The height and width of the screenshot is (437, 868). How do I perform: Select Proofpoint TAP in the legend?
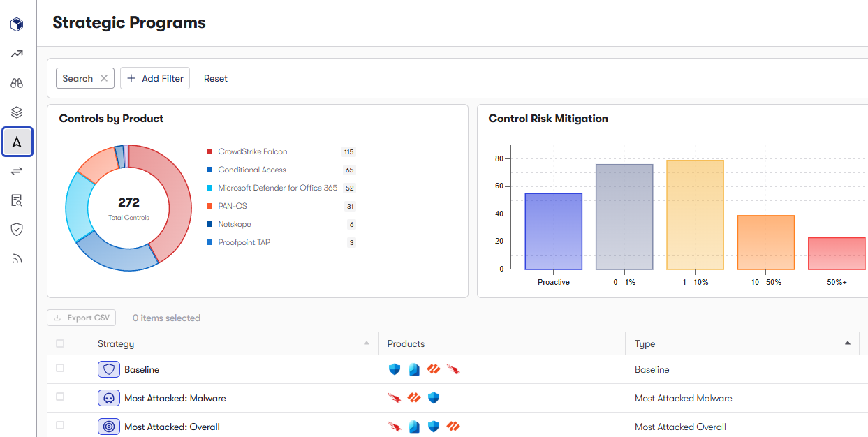244,242
